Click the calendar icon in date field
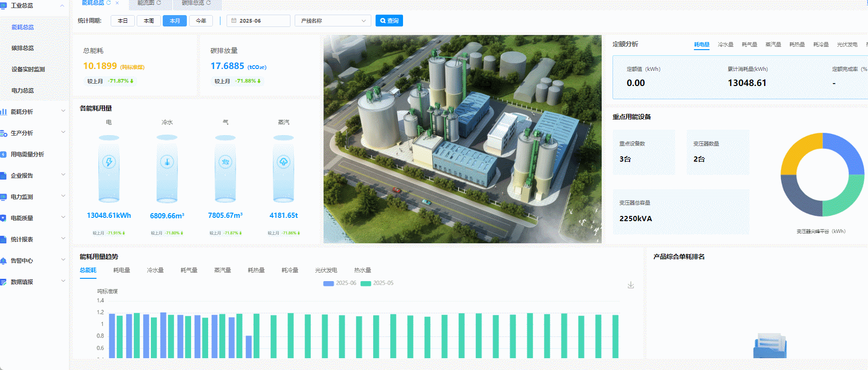This screenshot has height=370, width=868. 234,21
